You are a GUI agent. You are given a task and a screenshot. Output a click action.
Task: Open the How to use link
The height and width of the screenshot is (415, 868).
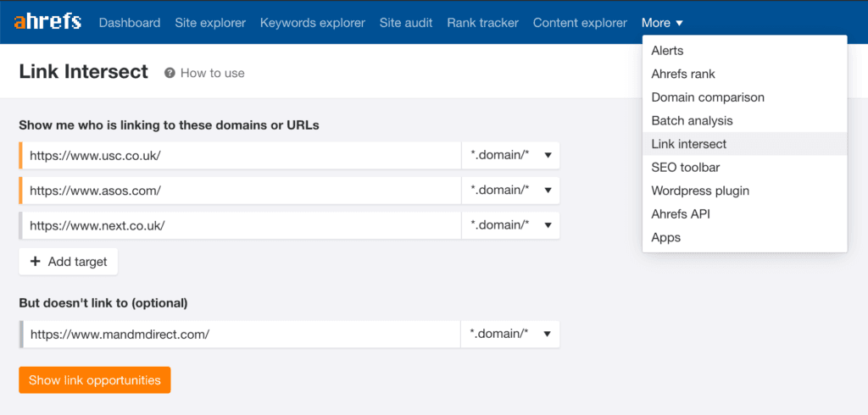(x=213, y=73)
